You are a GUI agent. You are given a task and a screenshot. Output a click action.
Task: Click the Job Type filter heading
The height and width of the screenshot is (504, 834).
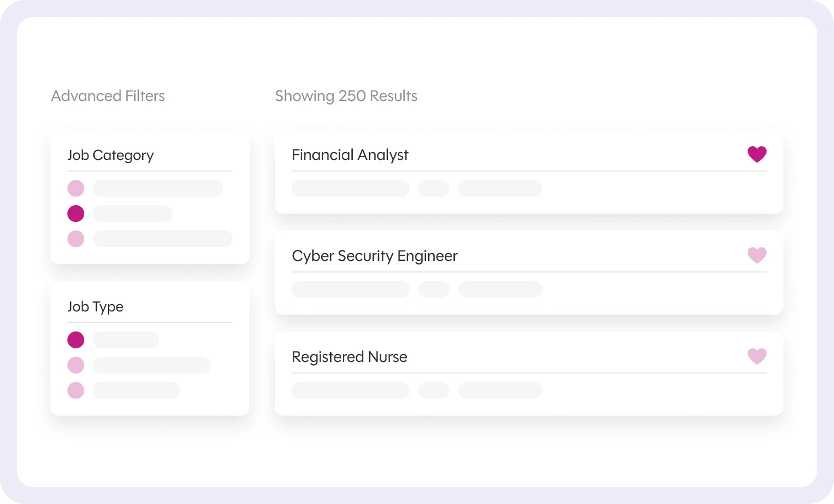point(95,307)
